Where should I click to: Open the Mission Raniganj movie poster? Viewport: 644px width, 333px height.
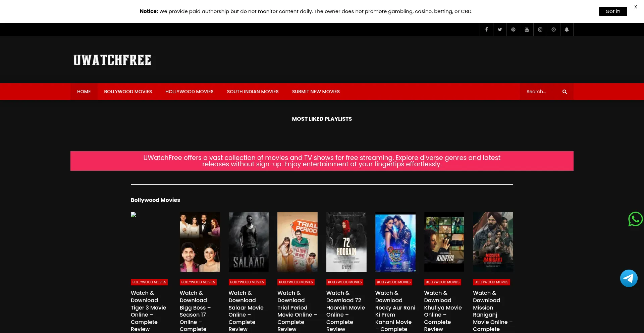493,242
